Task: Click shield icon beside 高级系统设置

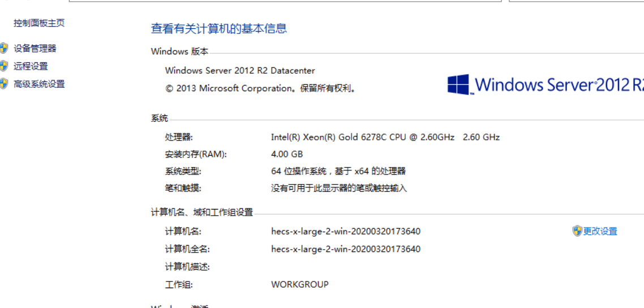Action: pos(4,84)
